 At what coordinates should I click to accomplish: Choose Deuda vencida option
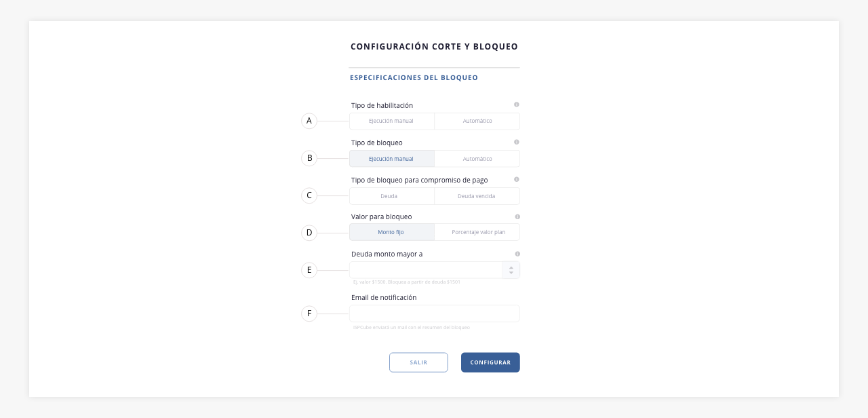[477, 196]
